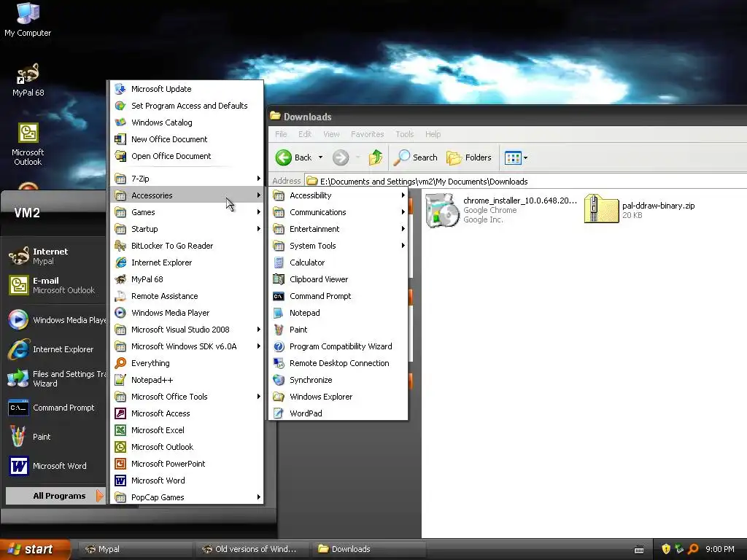Open the Favorites menu
This screenshot has height=560, width=747.
click(x=368, y=134)
